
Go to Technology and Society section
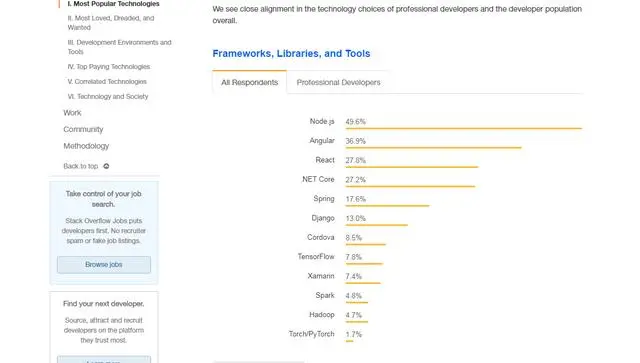click(108, 96)
